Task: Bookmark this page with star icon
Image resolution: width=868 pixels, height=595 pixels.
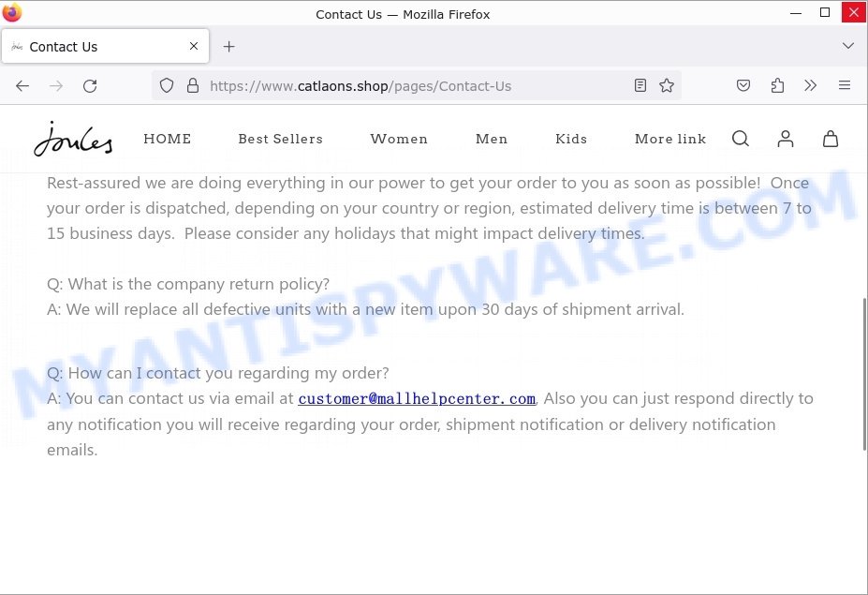Action: 667,85
